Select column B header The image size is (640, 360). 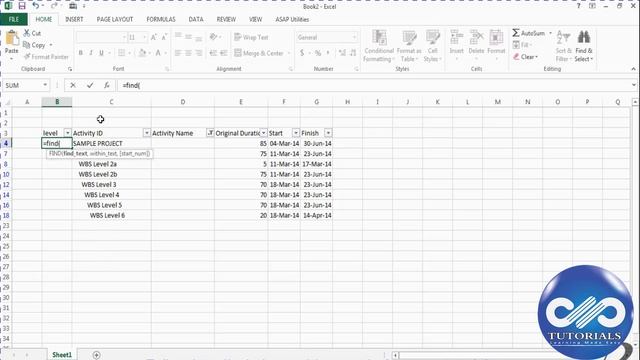[57, 102]
